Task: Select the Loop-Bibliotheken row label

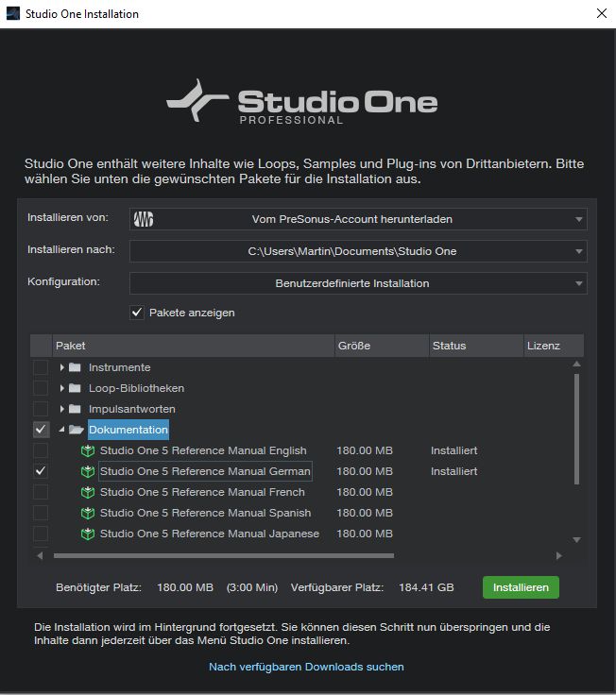Action: point(136,388)
